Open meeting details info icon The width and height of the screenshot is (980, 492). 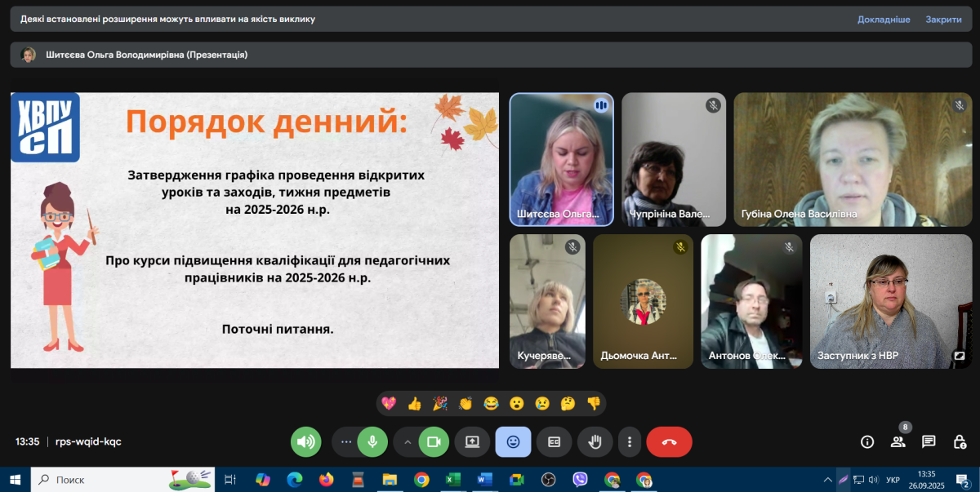pos(867,441)
